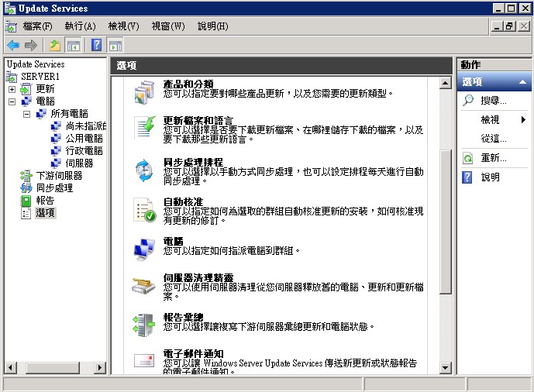Click the 重新 refresh icon in actions pane
534x392 pixels.
(468, 158)
